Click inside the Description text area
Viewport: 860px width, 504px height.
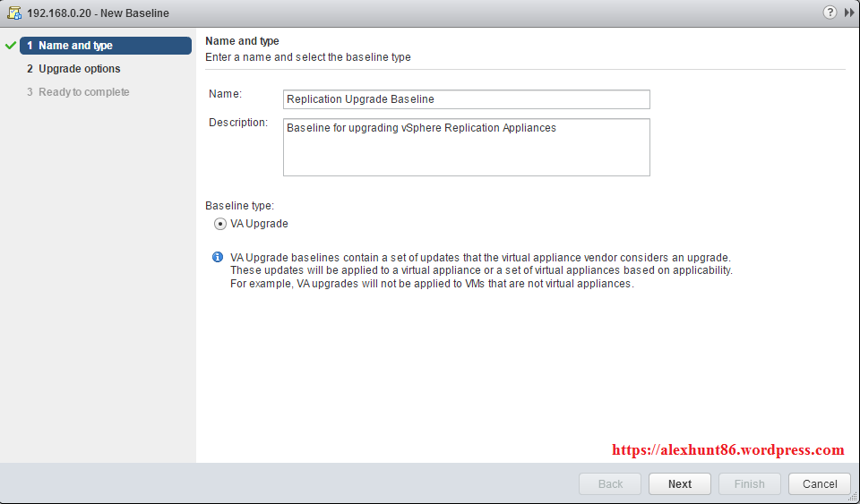(466, 148)
